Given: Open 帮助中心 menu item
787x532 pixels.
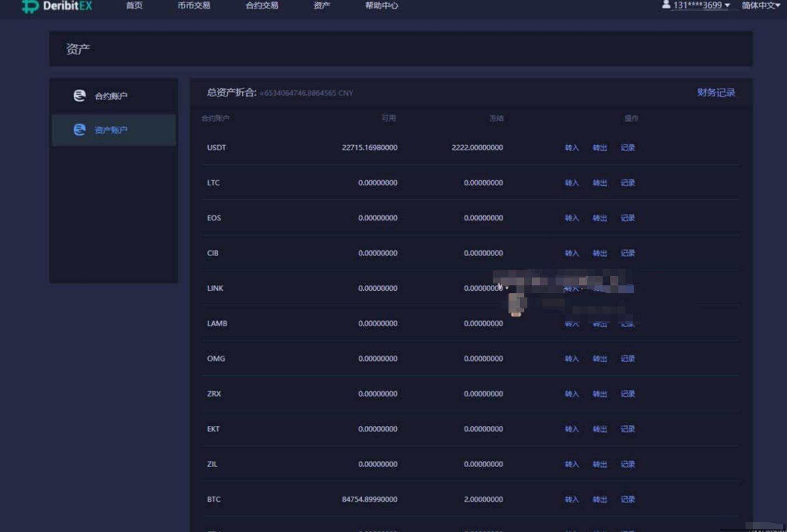Looking at the screenshot, I should click(382, 5).
